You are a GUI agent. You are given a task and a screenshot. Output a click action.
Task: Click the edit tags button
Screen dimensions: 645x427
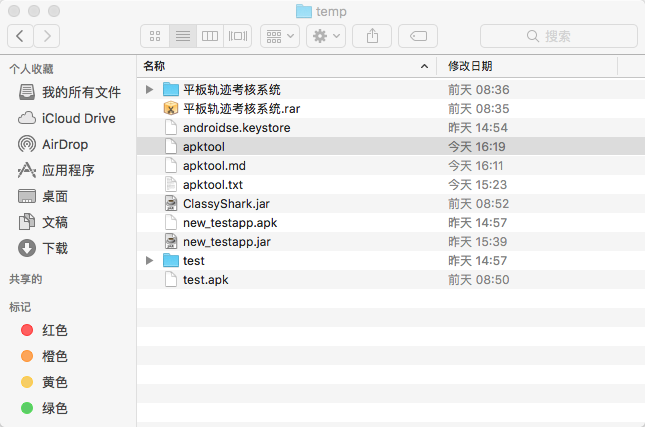point(418,36)
